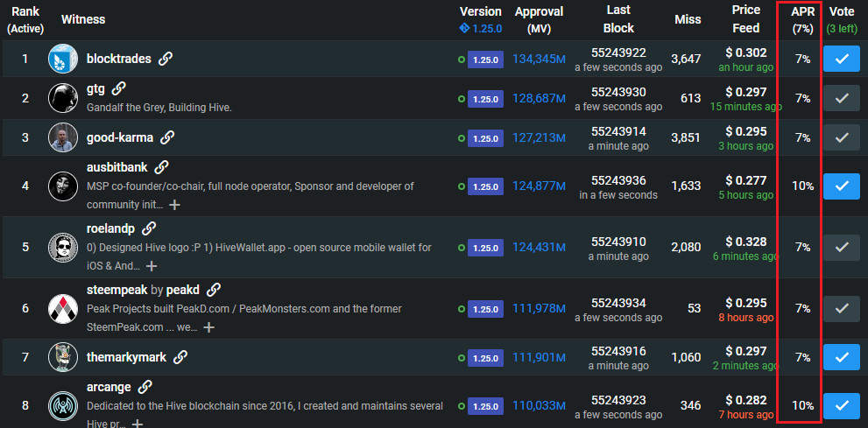Open blocktrades witness profile name
The height and width of the screenshot is (428, 868).
pyautogui.click(x=119, y=59)
